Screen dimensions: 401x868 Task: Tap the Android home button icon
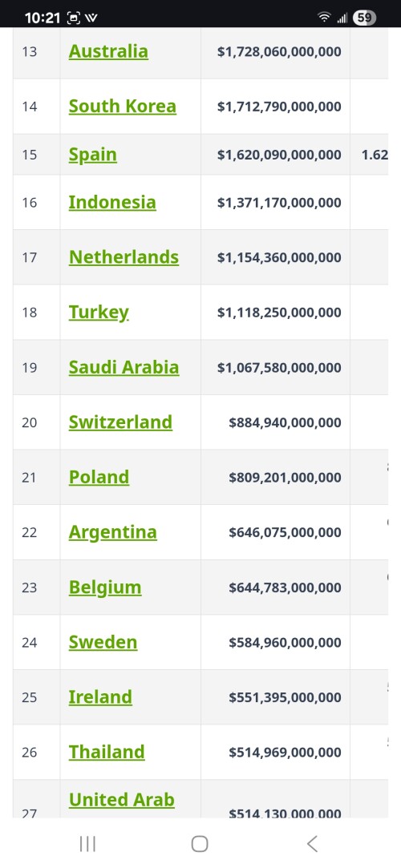point(200,844)
